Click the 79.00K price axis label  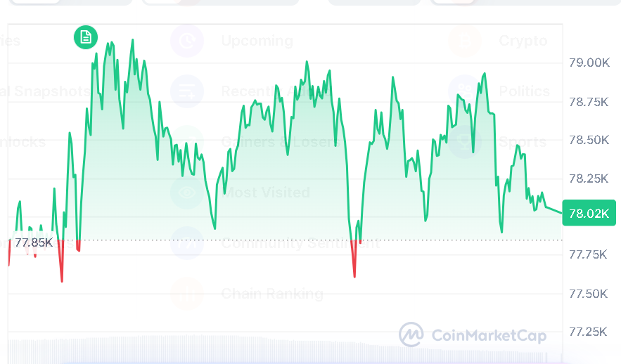click(x=589, y=63)
